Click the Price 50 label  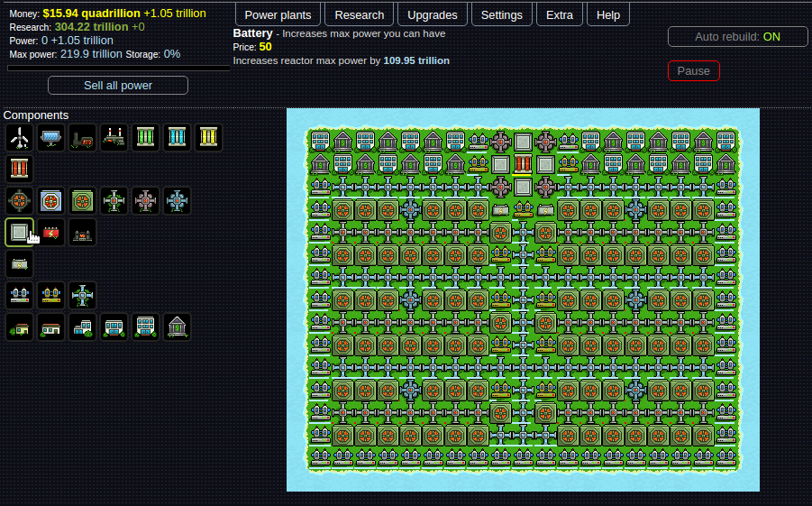[252, 47]
